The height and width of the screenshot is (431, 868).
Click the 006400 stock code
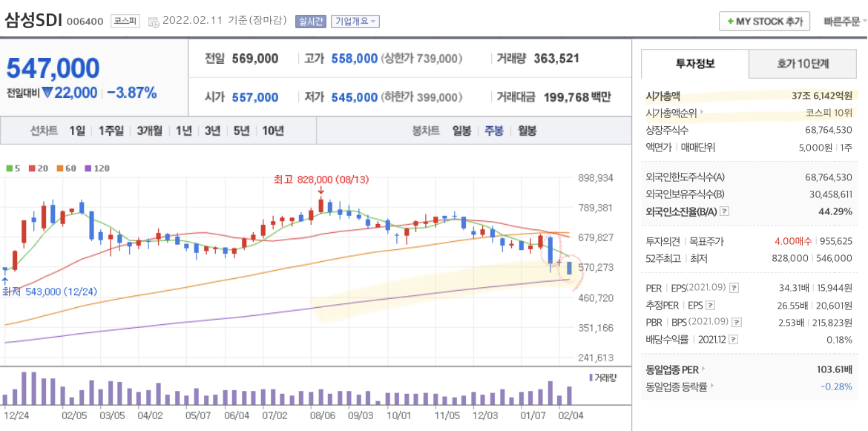pyautogui.click(x=85, y=22)
